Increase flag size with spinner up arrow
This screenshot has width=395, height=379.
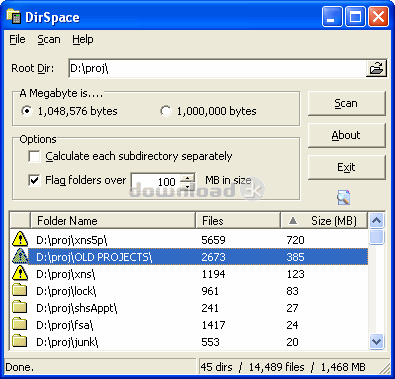187,178
